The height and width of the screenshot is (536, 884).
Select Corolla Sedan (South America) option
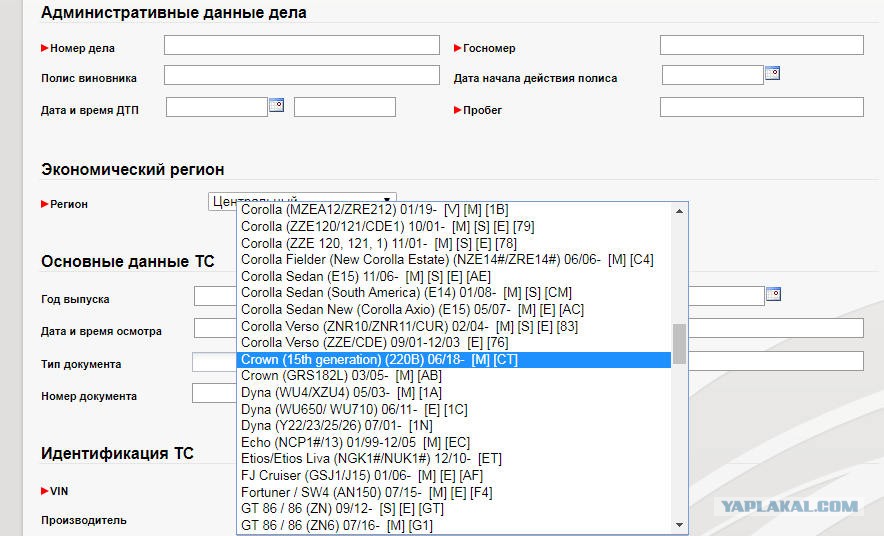[454, 293]
